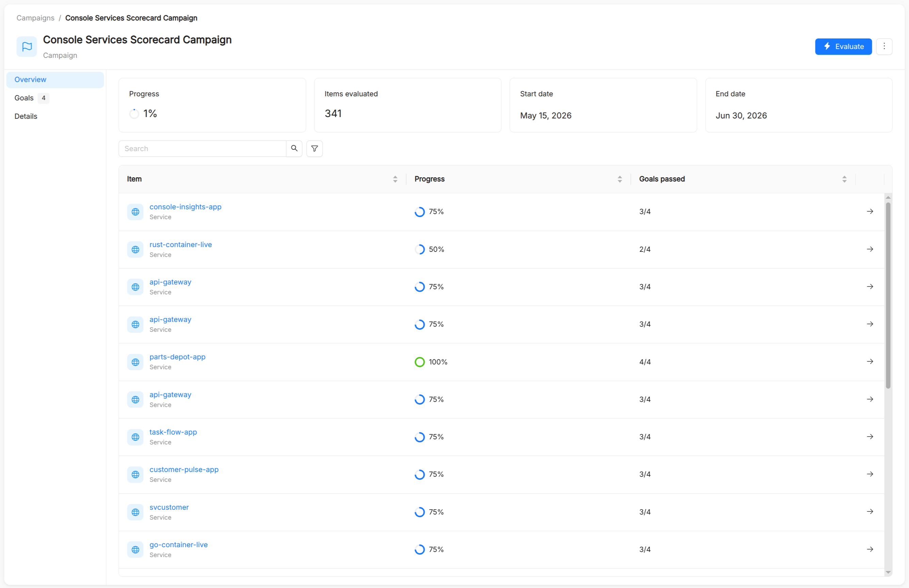
Task: Sort table by Progress column
Action: point(620,179)
